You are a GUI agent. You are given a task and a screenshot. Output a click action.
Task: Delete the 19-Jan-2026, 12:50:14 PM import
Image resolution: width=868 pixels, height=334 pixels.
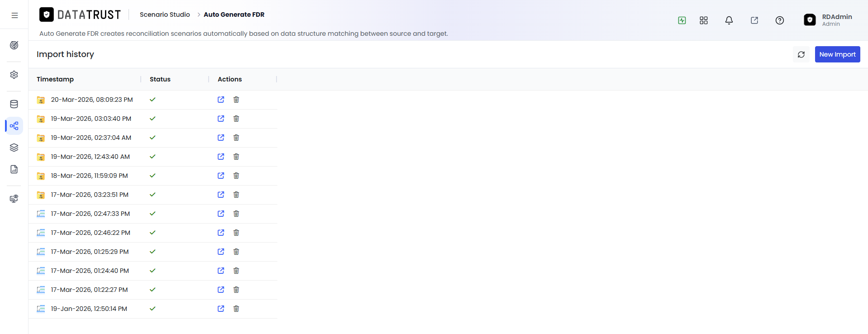click(236, 309)
